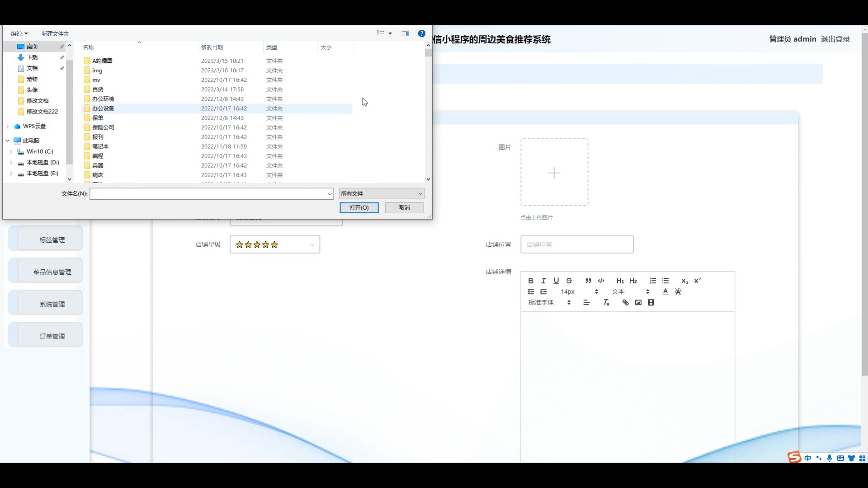The width and height of the screenshot is (868, 488).
Task: Insert a blockquote in the editor
Action: coord(588,281)
